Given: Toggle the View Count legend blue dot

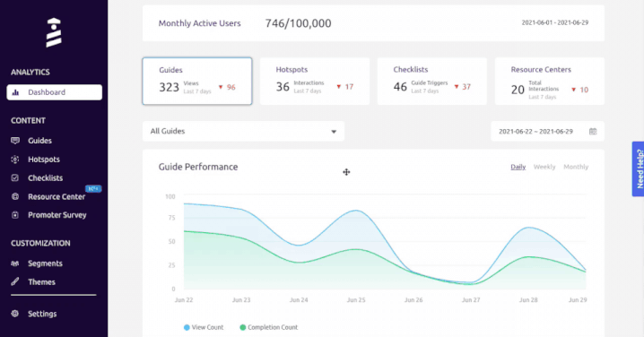Looking at the screenshot, I should [187, 327].
